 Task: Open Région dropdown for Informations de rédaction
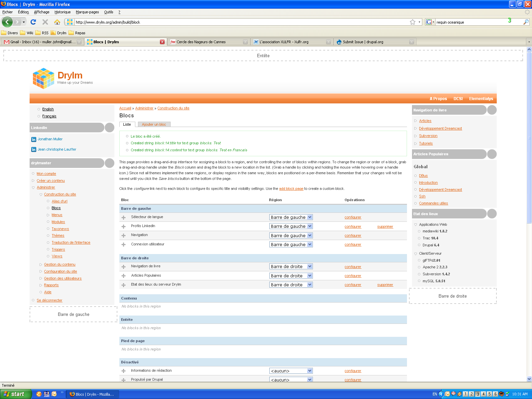[291, 371]
